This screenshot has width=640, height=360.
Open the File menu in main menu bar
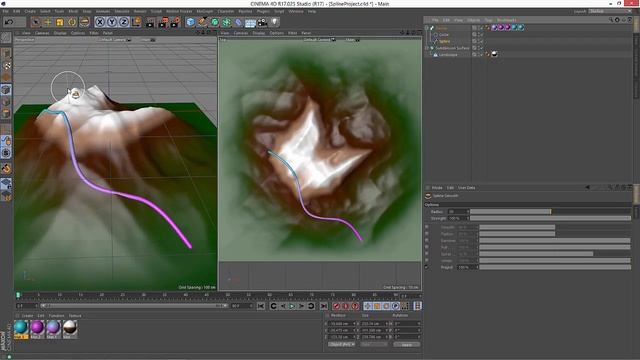click(5, 11)
